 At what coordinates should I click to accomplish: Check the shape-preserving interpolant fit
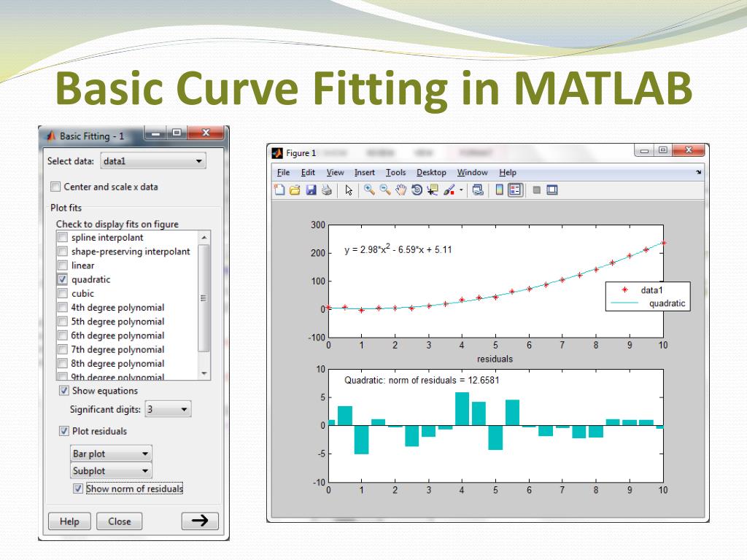[63, 251]
